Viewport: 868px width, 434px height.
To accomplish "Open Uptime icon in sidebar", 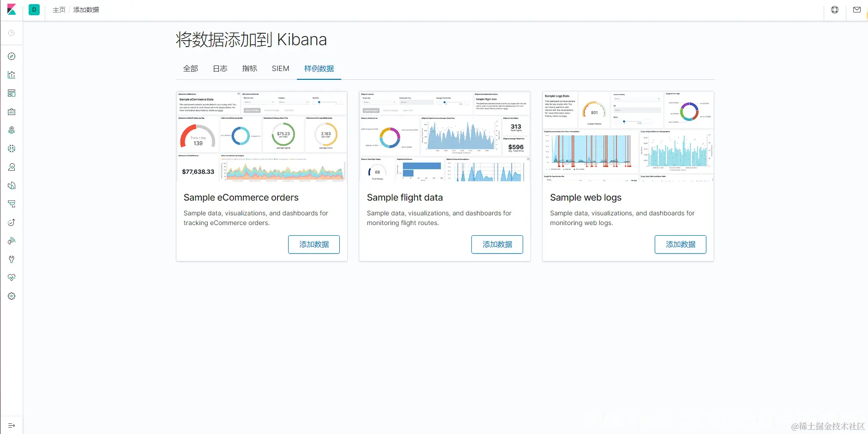I will tap(12, 222).
